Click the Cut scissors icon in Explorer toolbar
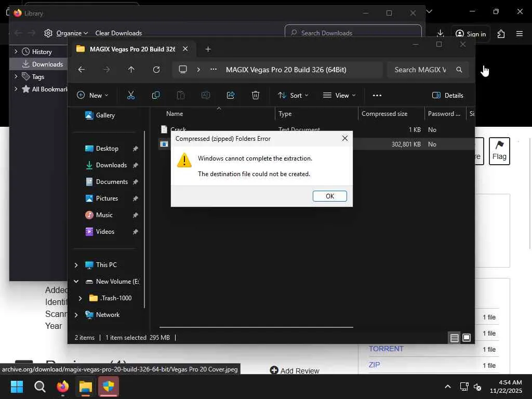The height and width of the screenshot is (399, 532). click(x=130, y=96)
